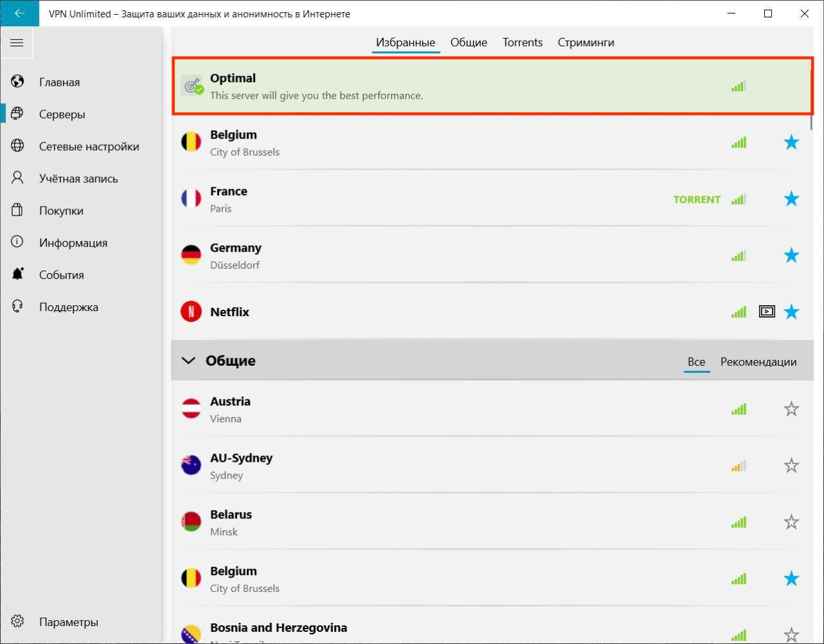Add Austria Vienna to favorites star

(791, 409)
